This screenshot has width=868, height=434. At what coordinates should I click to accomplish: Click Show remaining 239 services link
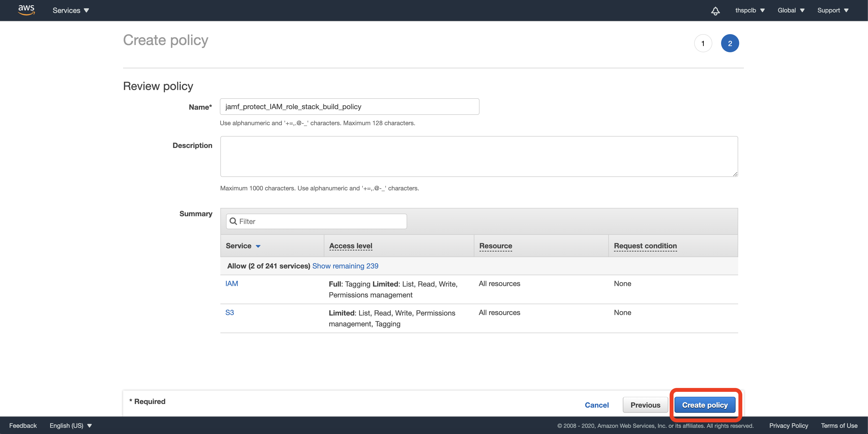(345, 266)
